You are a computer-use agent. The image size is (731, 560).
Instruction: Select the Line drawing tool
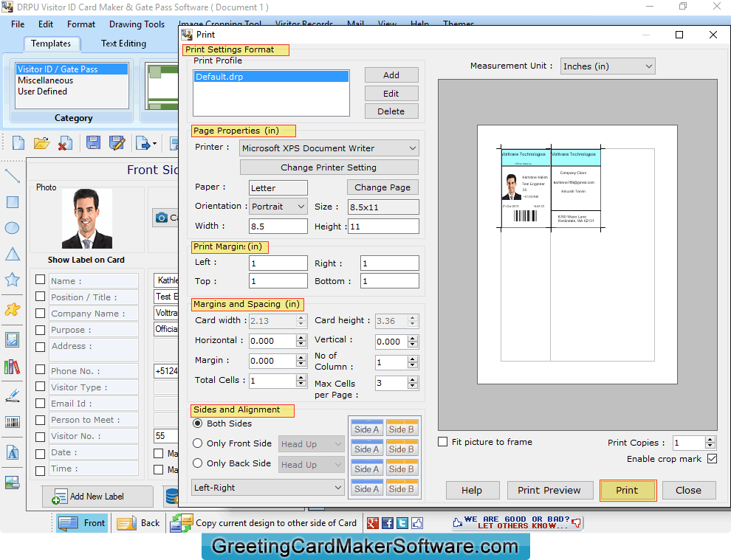click(x=12, y=176)
